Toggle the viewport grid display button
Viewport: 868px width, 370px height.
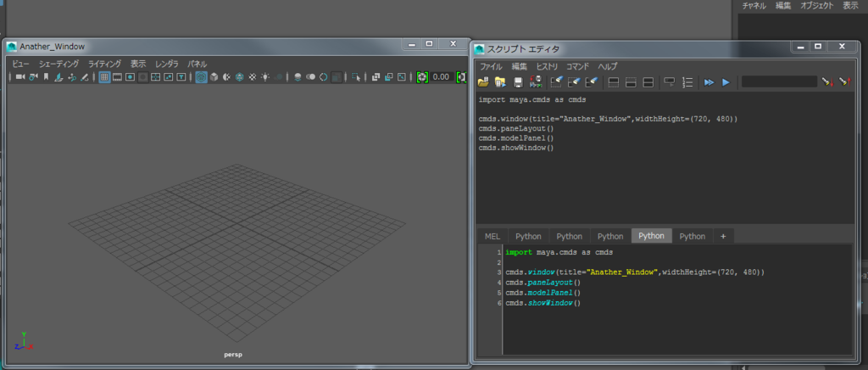click(x=104, y=77)
